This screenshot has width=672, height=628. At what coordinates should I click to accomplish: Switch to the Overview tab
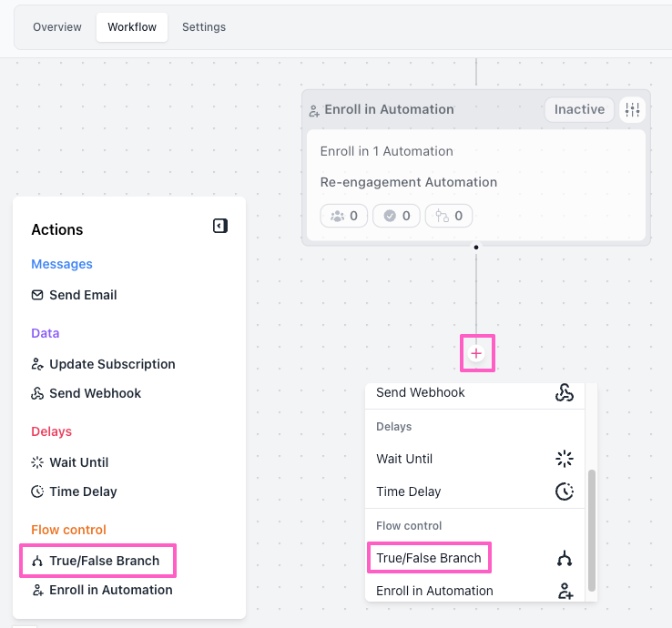(x=57, y=27)
